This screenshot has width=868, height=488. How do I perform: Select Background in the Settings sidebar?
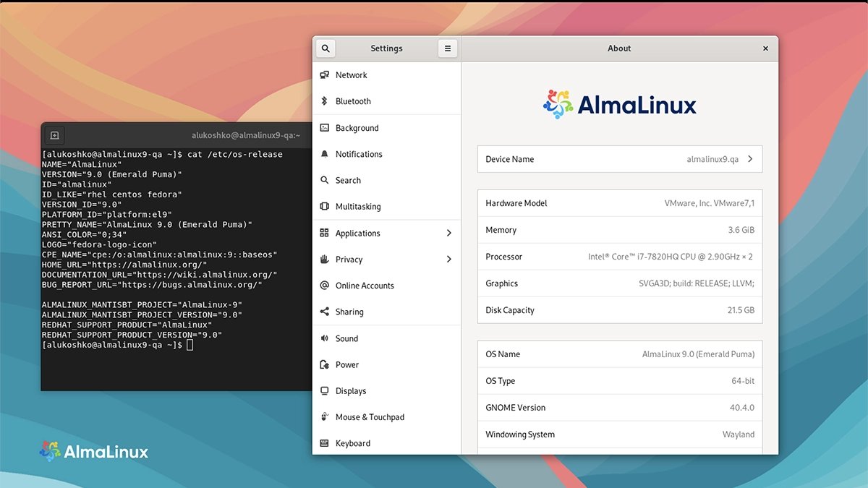coord(357,127)
